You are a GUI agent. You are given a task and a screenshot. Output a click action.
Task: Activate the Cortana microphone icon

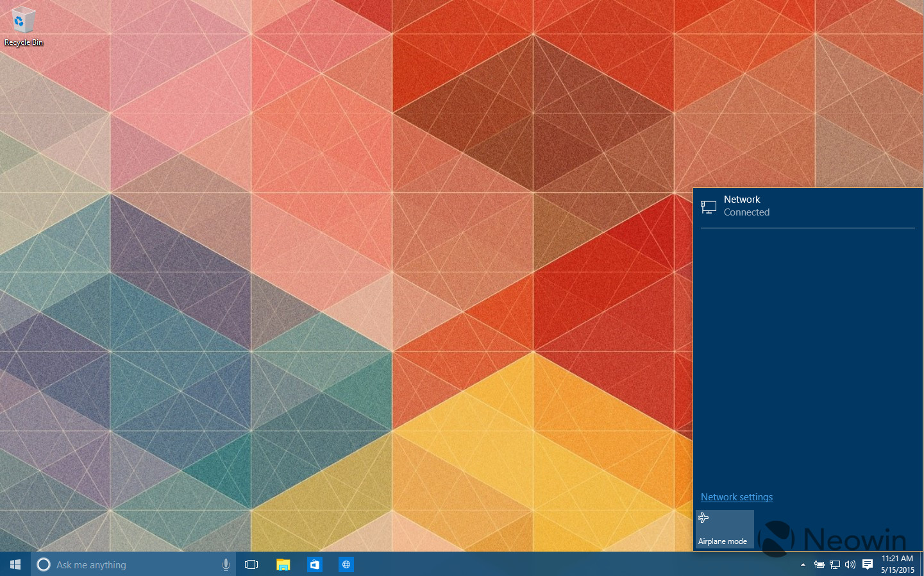[226, 564]
